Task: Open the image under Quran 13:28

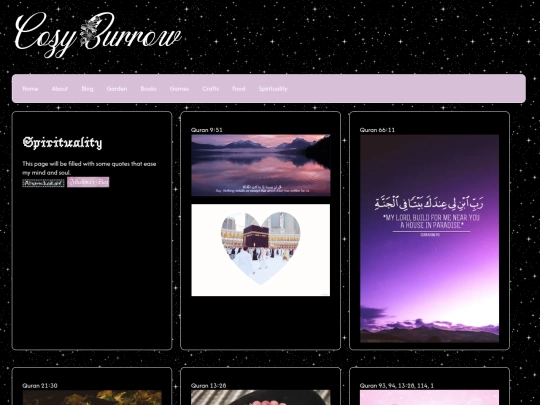Action: (x=261, y=397)
